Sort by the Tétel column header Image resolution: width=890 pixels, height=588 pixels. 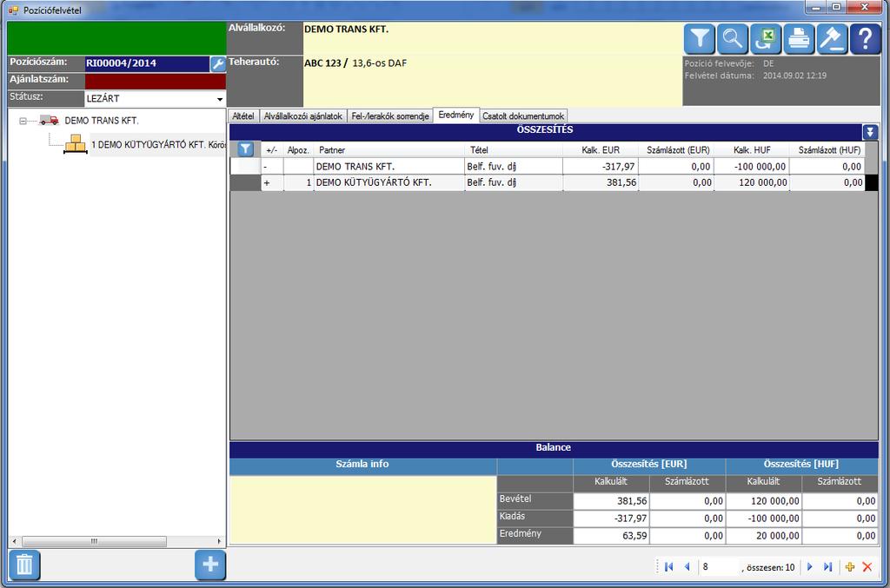(514, 149)
